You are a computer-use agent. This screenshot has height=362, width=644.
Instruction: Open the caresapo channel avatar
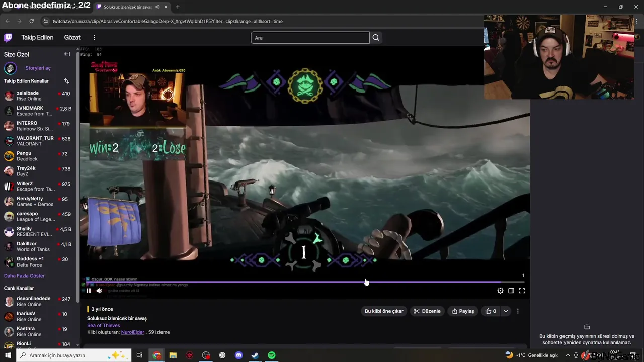coord(9,217)
